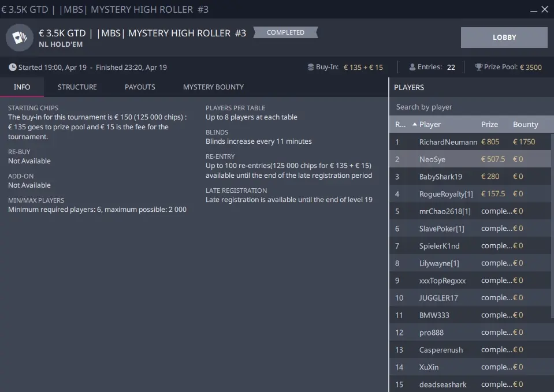Switch to the STRUCTURE tab
554x392 pixels.
(77, 87)
